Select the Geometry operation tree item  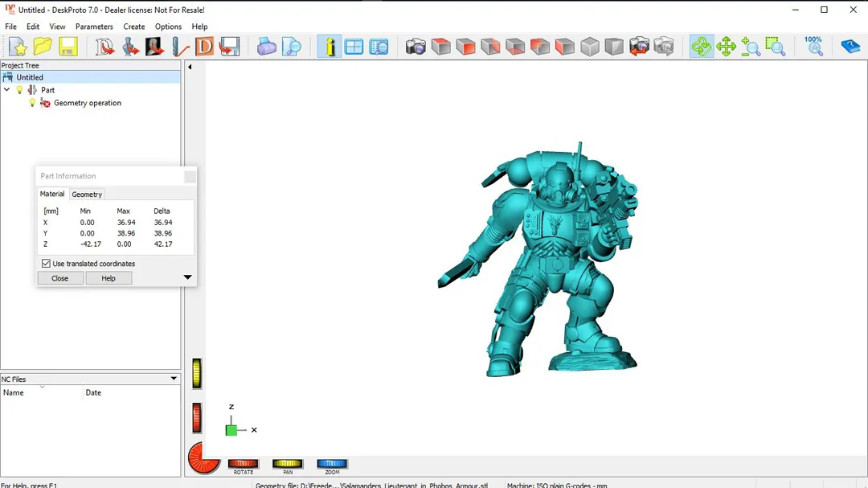tap(88, 102)
